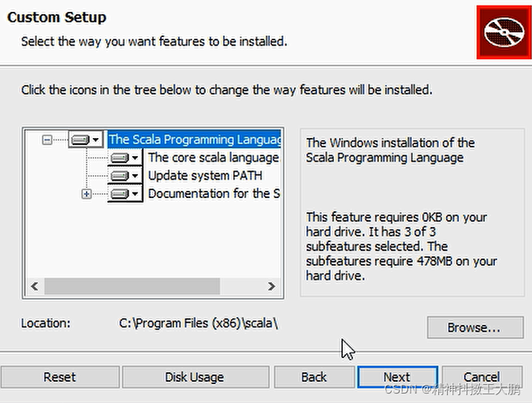Click the 'Custom Setup' heading
The image size is (532, 403).
[x=57, y=17]
